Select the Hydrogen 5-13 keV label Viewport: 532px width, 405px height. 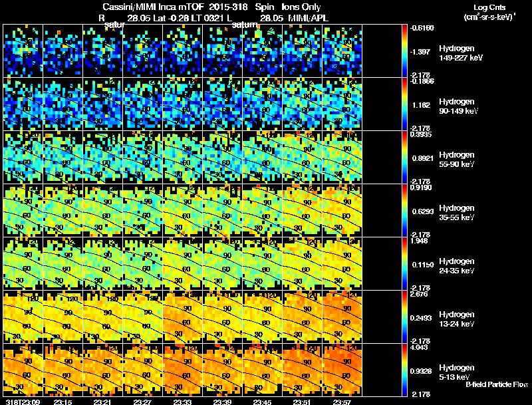[x=457, y=372]
